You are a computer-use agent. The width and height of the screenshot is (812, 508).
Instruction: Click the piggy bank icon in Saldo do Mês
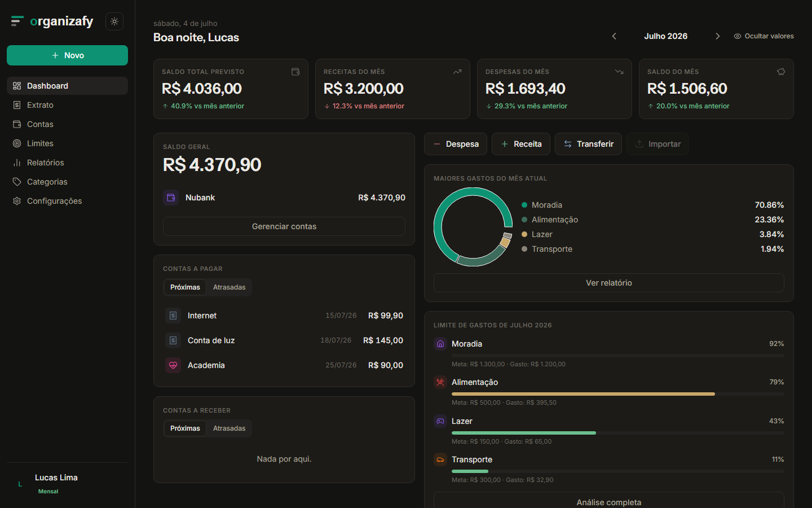point(781,72)
